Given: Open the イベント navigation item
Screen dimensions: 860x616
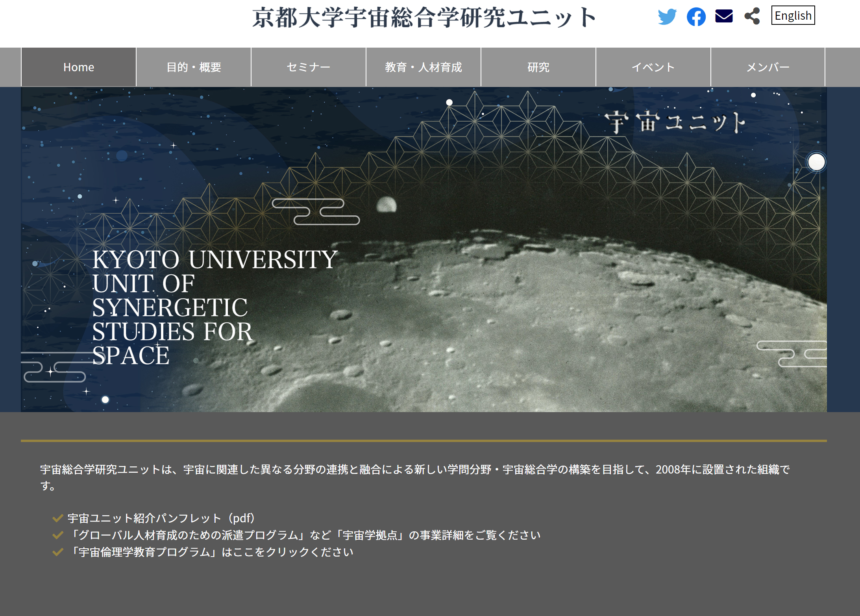Looking at the screenshot, I should coord(653,67).
